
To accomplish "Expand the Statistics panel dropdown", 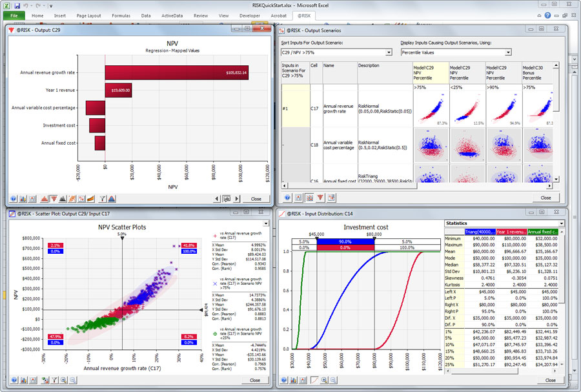I will coord(562,223).
